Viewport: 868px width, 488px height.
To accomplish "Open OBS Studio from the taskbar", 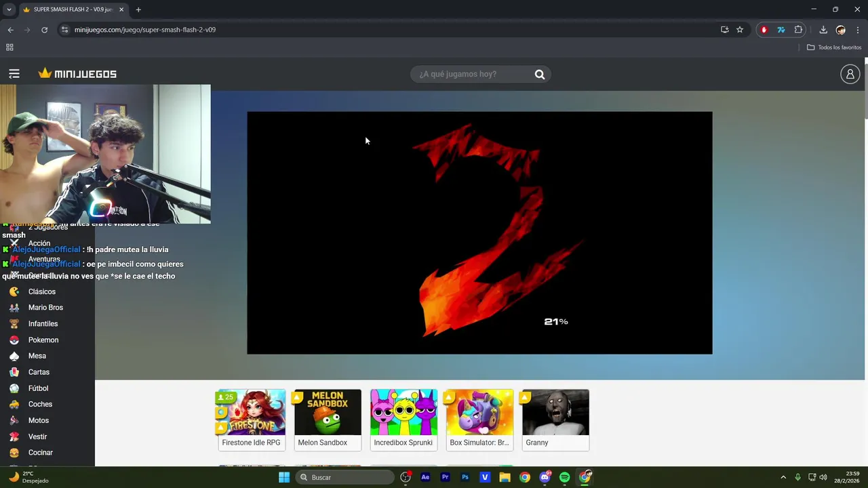I will click(406, 477).
